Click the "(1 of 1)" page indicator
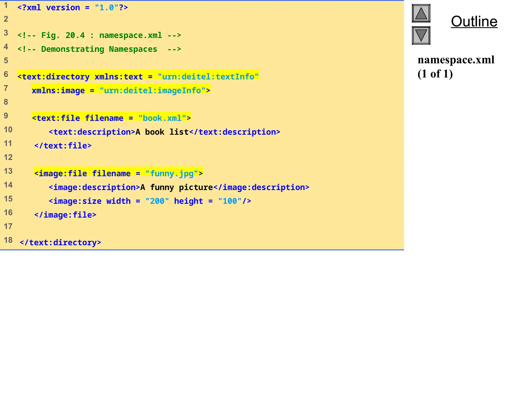The width and height of the screenshot is (532, 399). coord(435,74)
